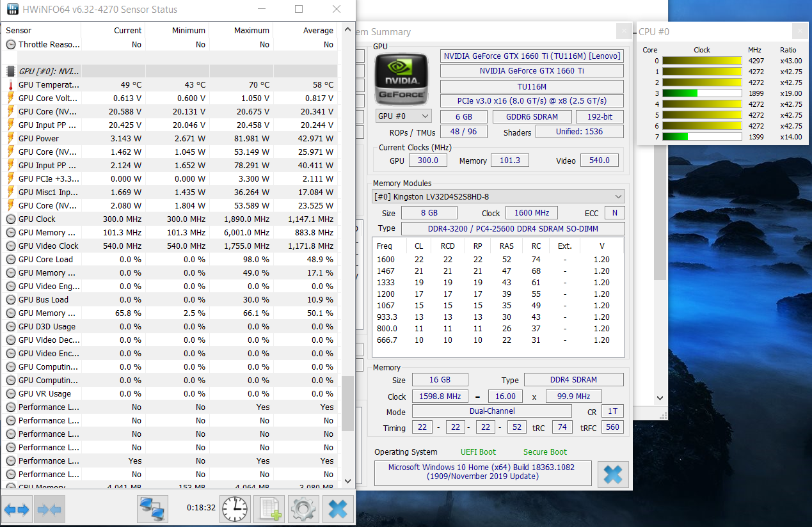Viewport: 812px width, 527px height.
Task: Click lightning icon beside GPU Misc1 Input
Action: (x=10, y=193)
